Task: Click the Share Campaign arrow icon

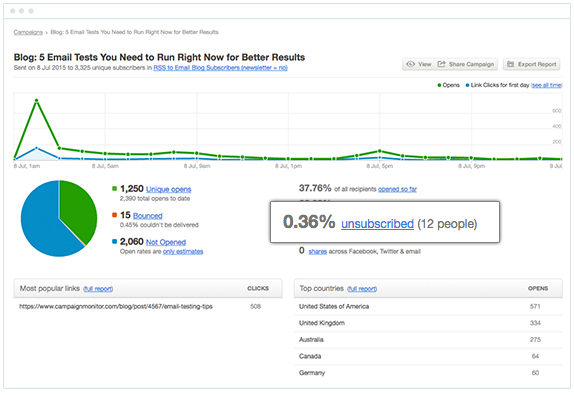Action: coord(441,64)
